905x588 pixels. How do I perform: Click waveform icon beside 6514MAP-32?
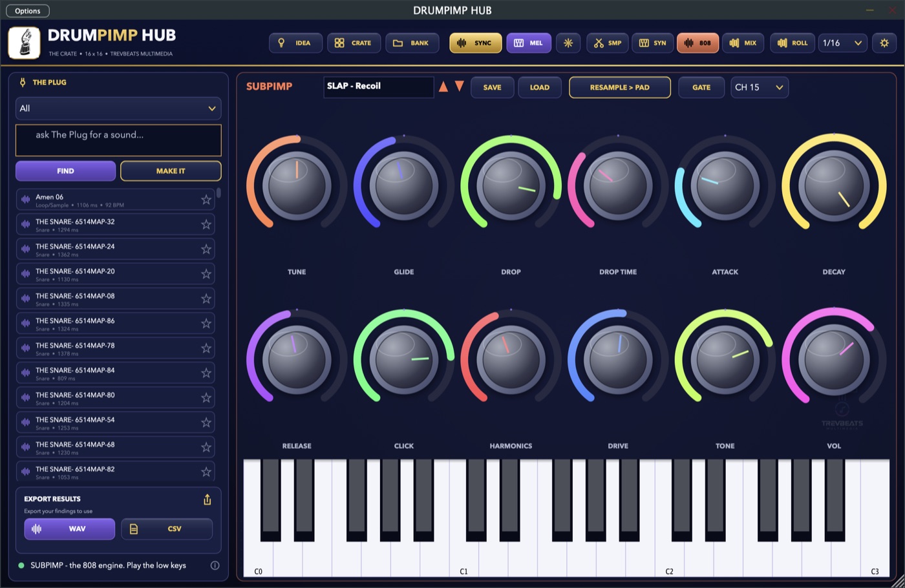click(x=26, y=224)
